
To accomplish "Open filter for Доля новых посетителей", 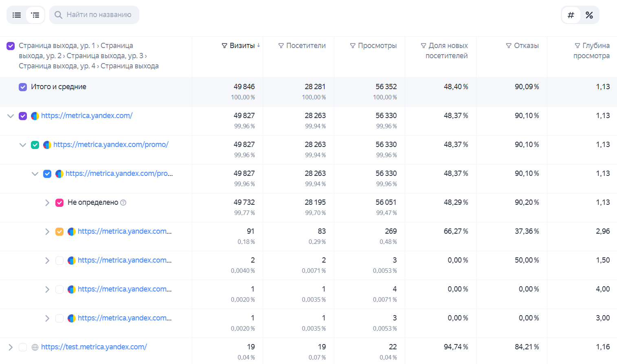I will [424, 46].
